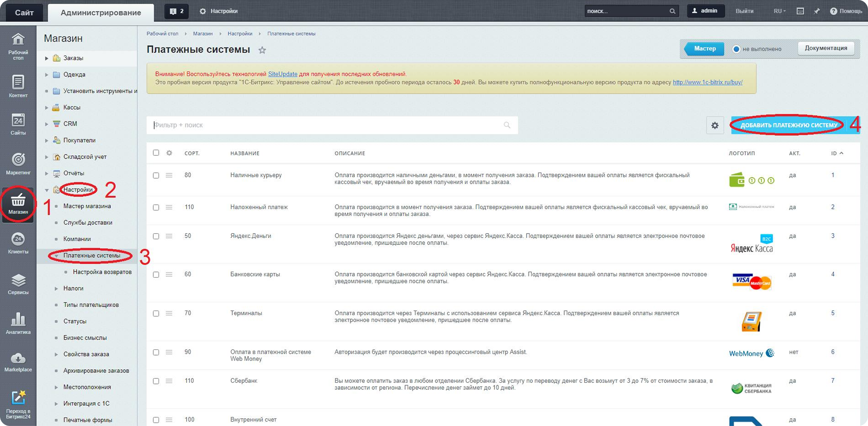The image size is (868, 426).
Task: Open the Marketplace sidebar icon
Action: [18, 362]
